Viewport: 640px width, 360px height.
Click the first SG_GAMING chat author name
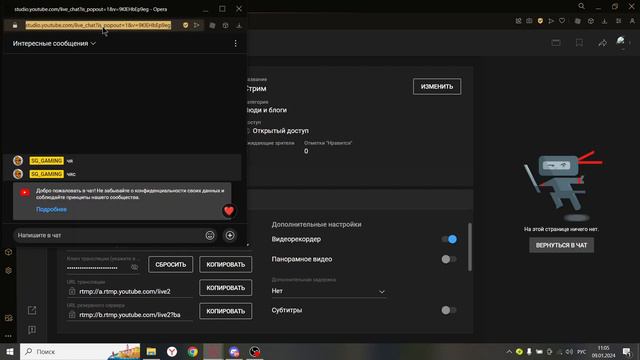[47, 161]
